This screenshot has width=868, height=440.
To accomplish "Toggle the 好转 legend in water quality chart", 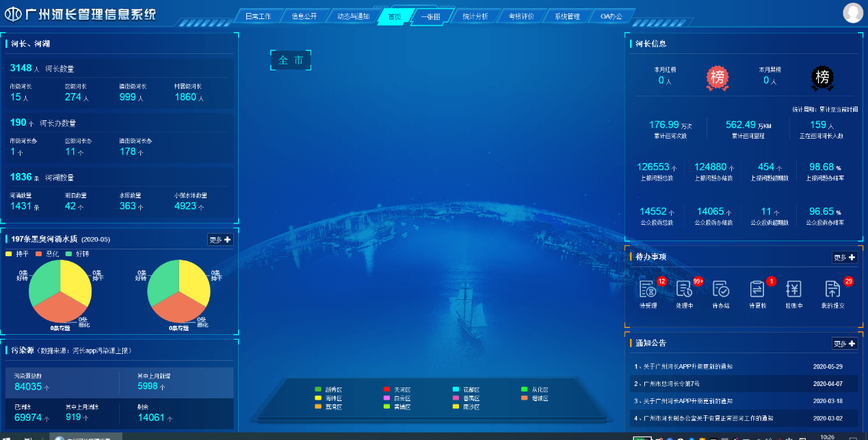I will 77,253.
